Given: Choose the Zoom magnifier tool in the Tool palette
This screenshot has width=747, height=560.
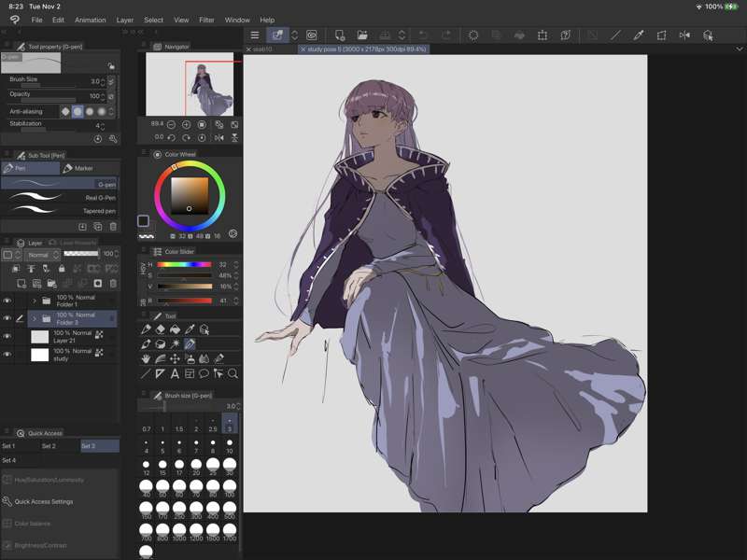Looking at the screenshot, I should point(233,374).
